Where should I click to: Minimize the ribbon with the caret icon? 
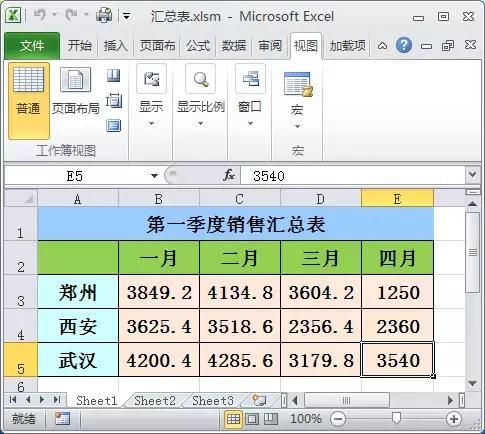pos(383,46)
